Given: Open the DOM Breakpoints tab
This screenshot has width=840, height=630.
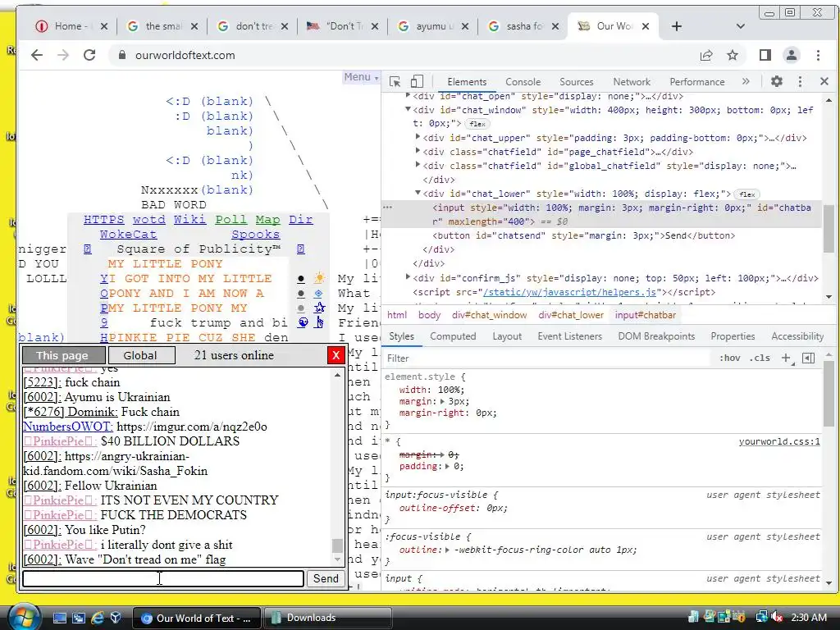Looking at the screenshot, I should tap(656, 336).
